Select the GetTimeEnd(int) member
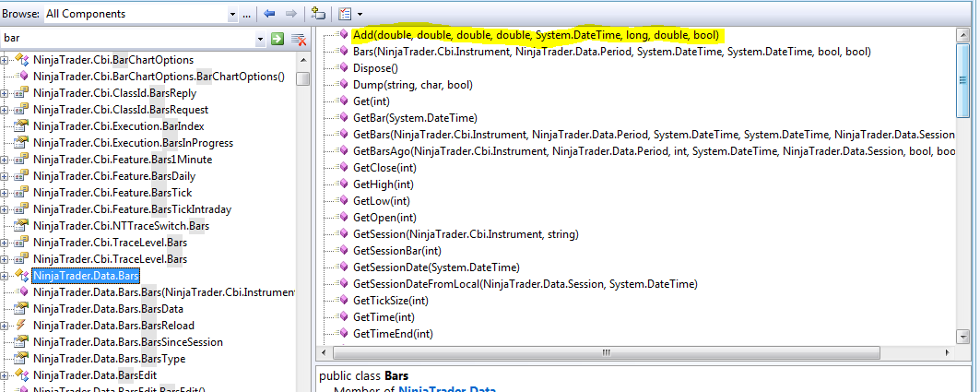 tap(393, 334)
